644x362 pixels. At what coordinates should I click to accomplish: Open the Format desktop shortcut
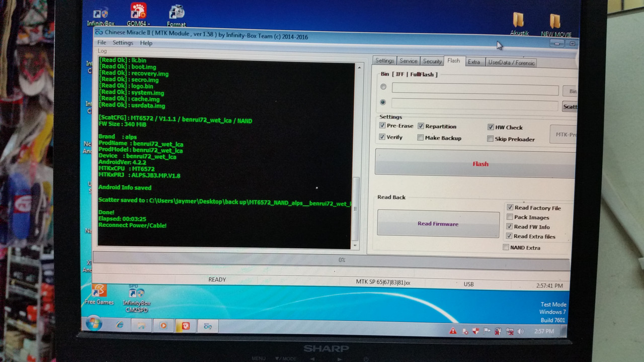click(176, 16)
